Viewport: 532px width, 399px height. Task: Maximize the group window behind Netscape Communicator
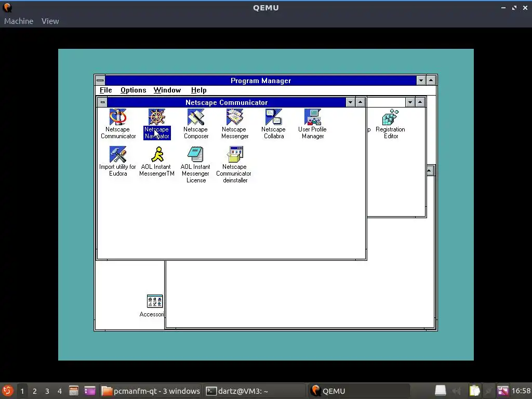(420, 102)
